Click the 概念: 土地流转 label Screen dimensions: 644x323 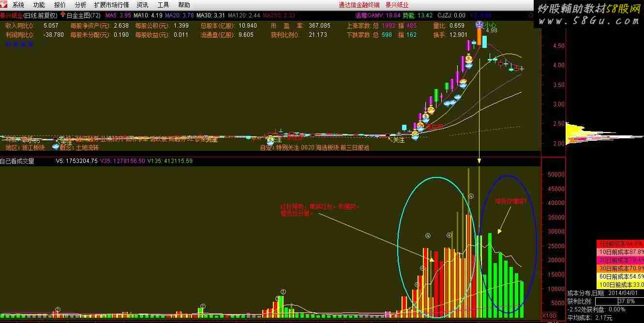click(x=79, y=147)
